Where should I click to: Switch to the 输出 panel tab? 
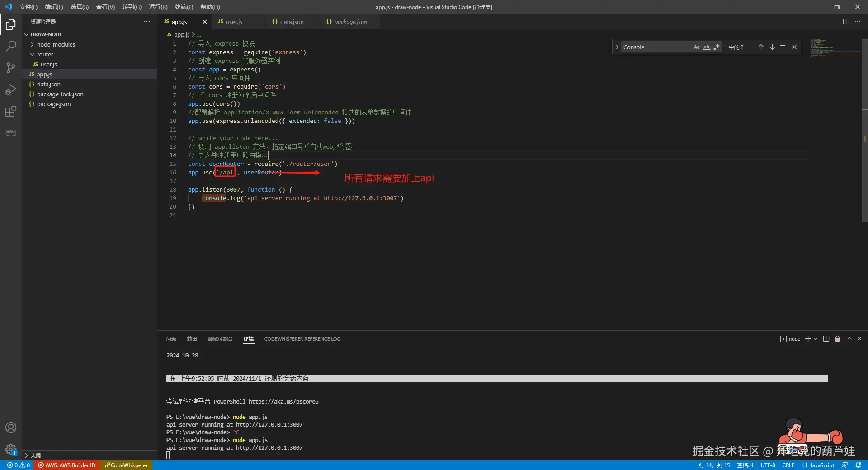point(192,339)
